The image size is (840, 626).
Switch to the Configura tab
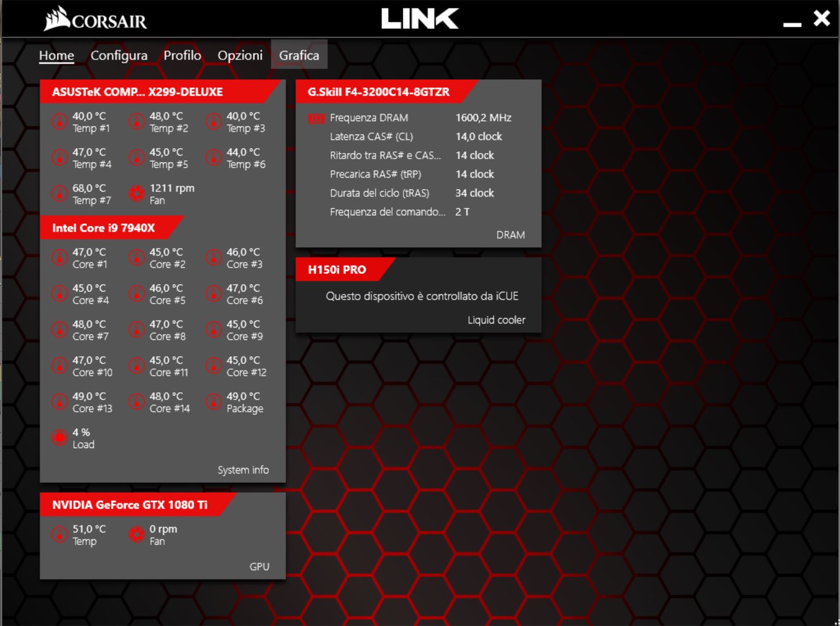click(x=119, y=55)
